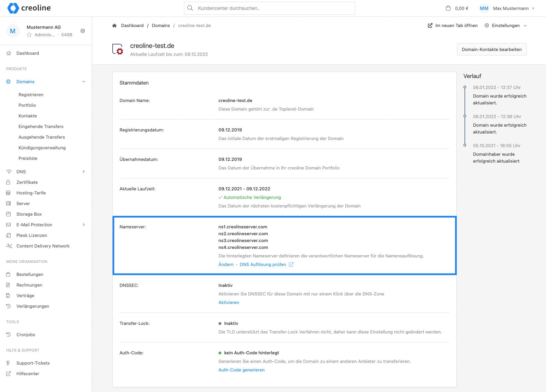Expand the DNS submenu chevron
546x392 pixels.
pos(84,172)
